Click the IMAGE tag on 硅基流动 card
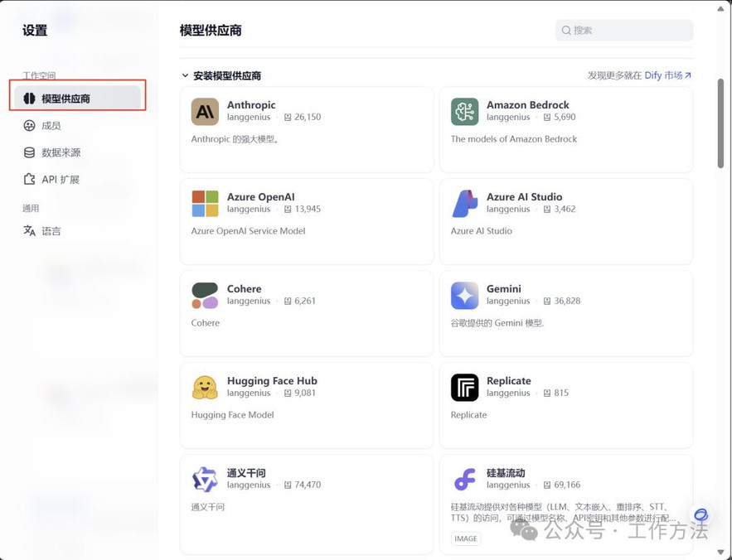Image resolution: width=732 pixels, height=560 pixels. (x=465, y=538)
